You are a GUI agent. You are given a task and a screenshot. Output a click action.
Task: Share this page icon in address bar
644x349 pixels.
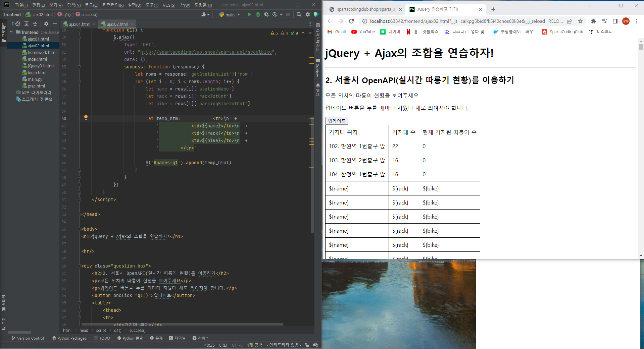pos(569,21)
